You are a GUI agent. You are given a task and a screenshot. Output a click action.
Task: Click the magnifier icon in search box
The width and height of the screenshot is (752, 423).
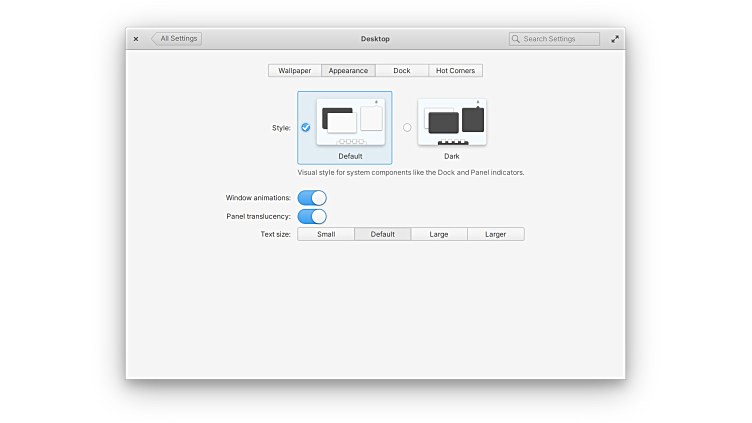tap(516, 39)
